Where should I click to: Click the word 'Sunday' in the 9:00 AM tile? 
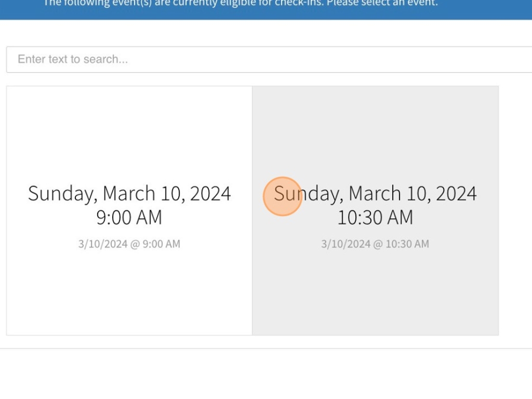(60, 193)
